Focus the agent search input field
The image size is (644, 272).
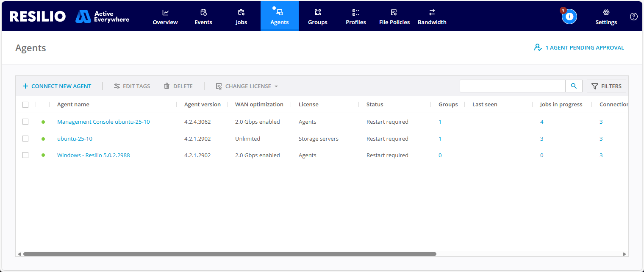point(512,86)
